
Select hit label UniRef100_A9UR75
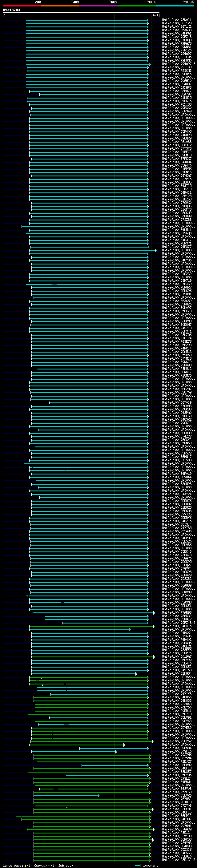tap(177, 653)
